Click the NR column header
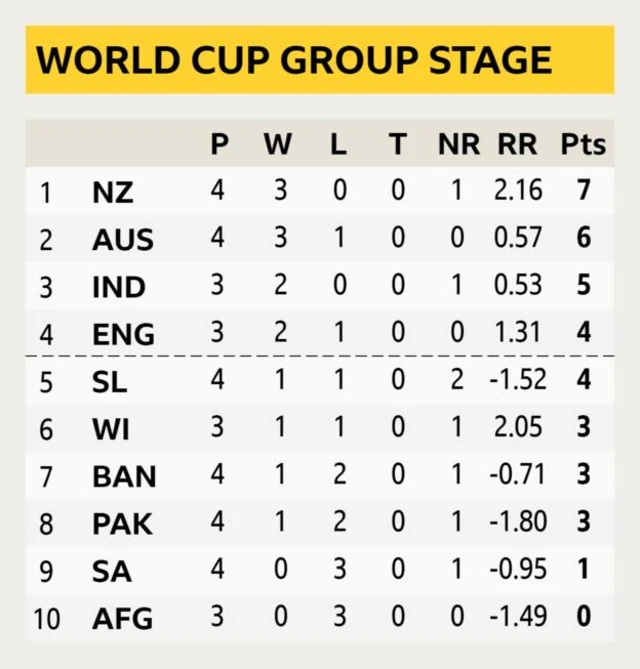This screenshot has width=640, height=669. (459, 145)
